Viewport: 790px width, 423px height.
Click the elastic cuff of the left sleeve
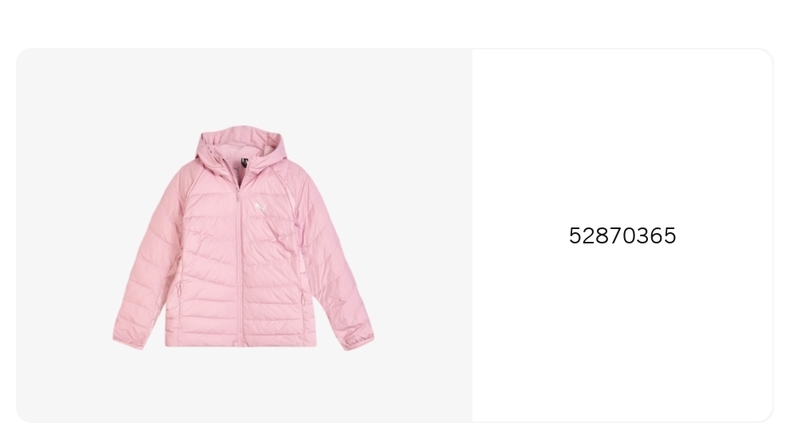click(128, 341)
